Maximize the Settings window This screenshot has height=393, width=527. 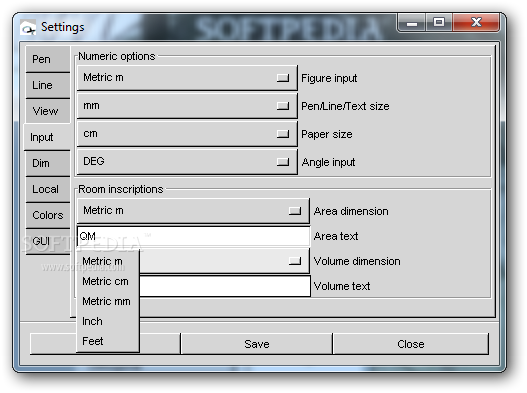pos(439,23)
